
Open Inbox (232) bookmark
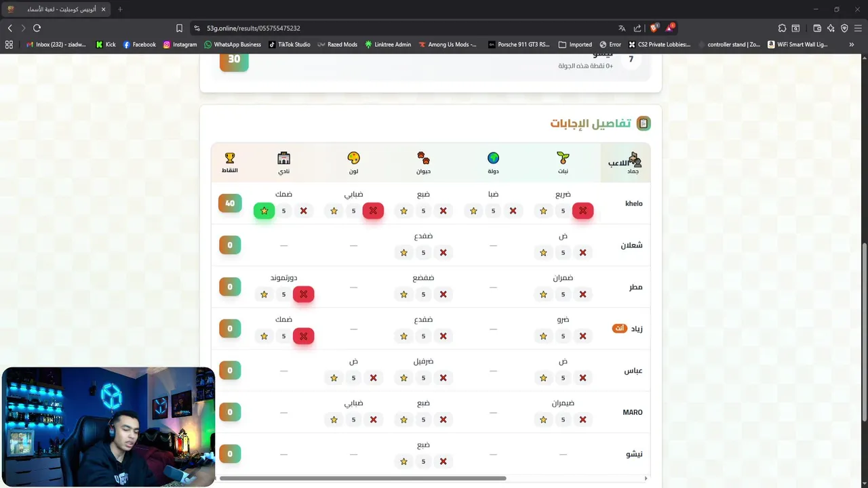tap(56, 44)
